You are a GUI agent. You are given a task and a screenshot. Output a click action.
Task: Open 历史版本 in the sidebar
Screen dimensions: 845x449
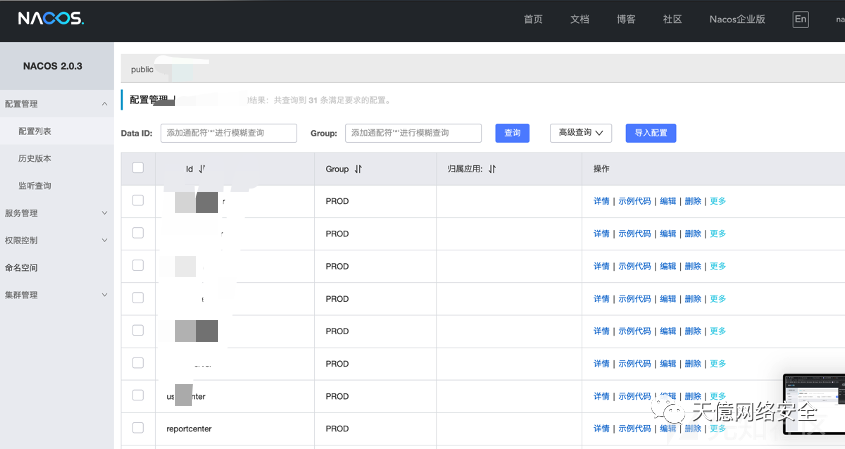(x=34, y=158)
